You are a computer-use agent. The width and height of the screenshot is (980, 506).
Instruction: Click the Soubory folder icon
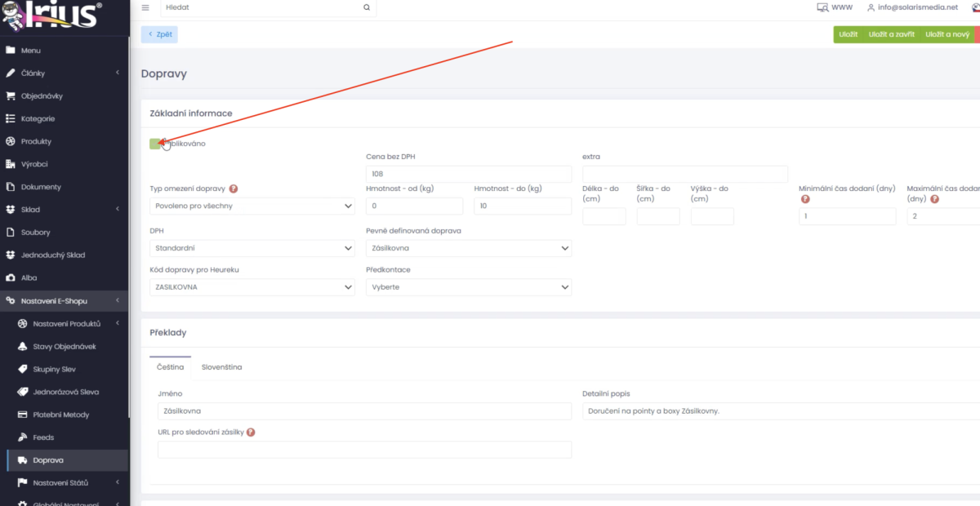[11, 233]
